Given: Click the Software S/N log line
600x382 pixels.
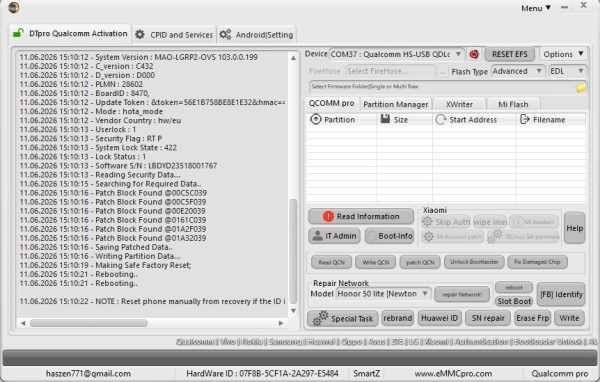Looking at the screenshot, I should [118, 166].
